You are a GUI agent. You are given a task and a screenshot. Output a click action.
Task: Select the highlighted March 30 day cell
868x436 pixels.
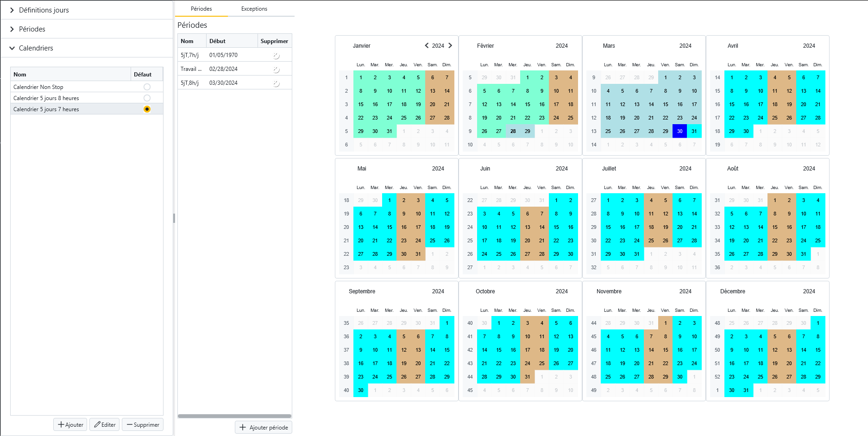(679, 131)
